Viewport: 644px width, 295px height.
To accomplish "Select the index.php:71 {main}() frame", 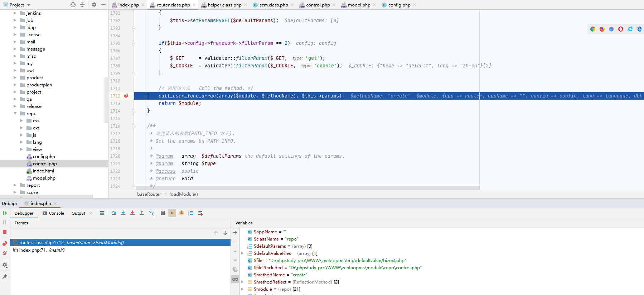I will coord(120,250).
